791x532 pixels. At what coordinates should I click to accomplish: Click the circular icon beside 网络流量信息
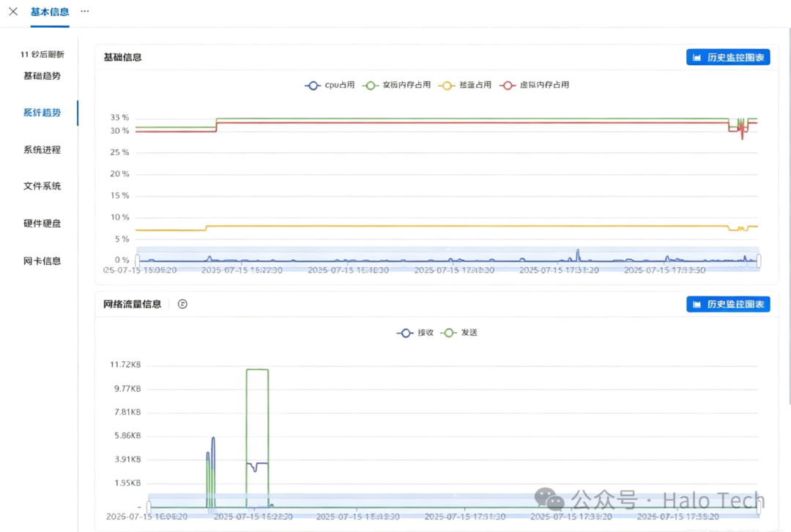(x=182, y=304)
